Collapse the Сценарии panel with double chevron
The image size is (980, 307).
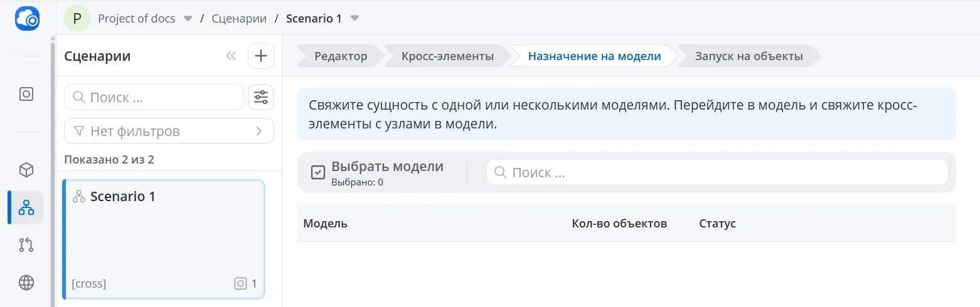pyautogui.click(x=231, y=56)
